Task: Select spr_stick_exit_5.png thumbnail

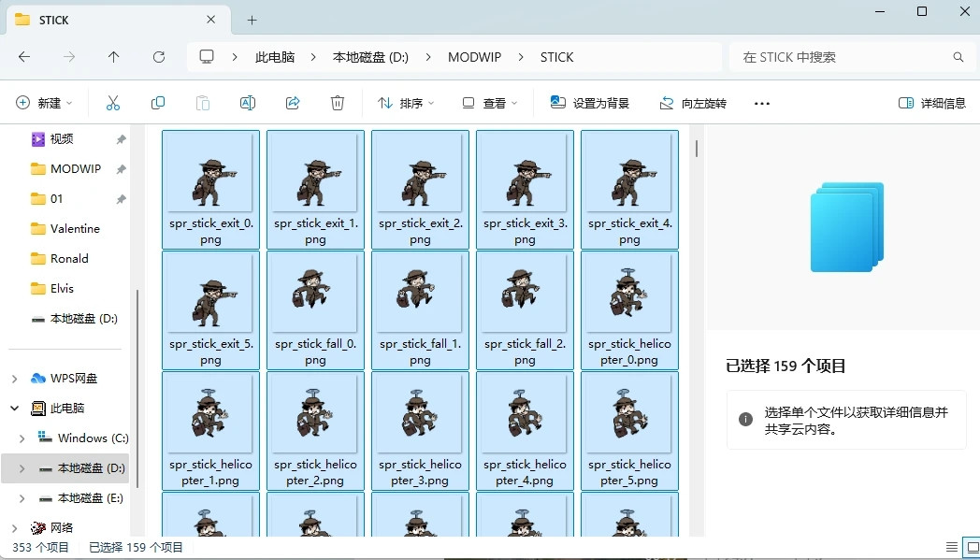Action: [x=210, y=310]
